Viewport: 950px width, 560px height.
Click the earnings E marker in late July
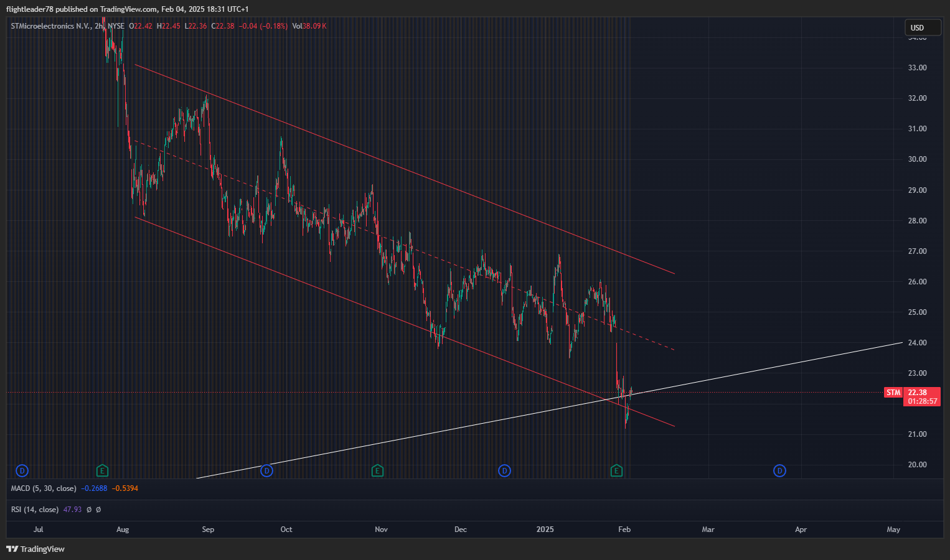pyautogui.click(x=103, y=470)
